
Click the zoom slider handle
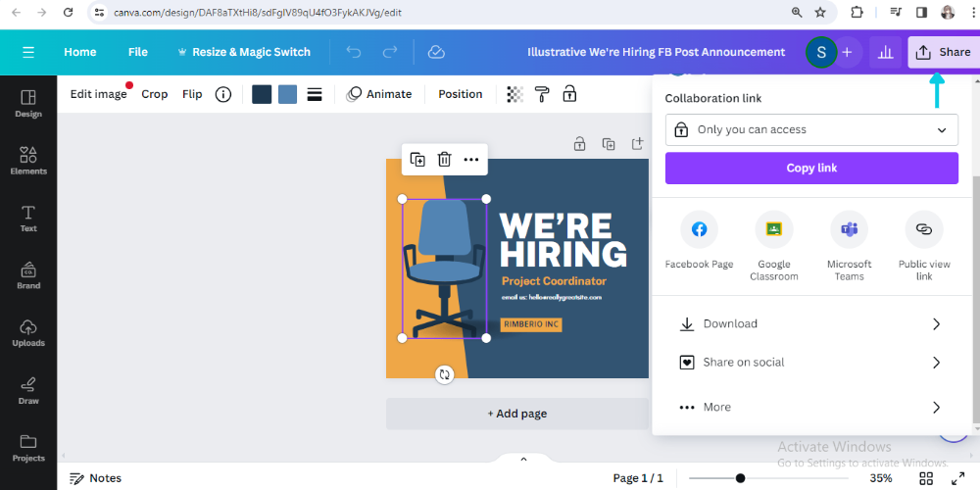pos(740,479)
